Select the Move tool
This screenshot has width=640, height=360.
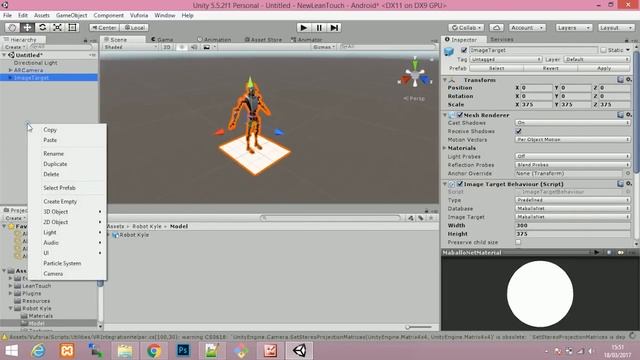pos(27,27)
